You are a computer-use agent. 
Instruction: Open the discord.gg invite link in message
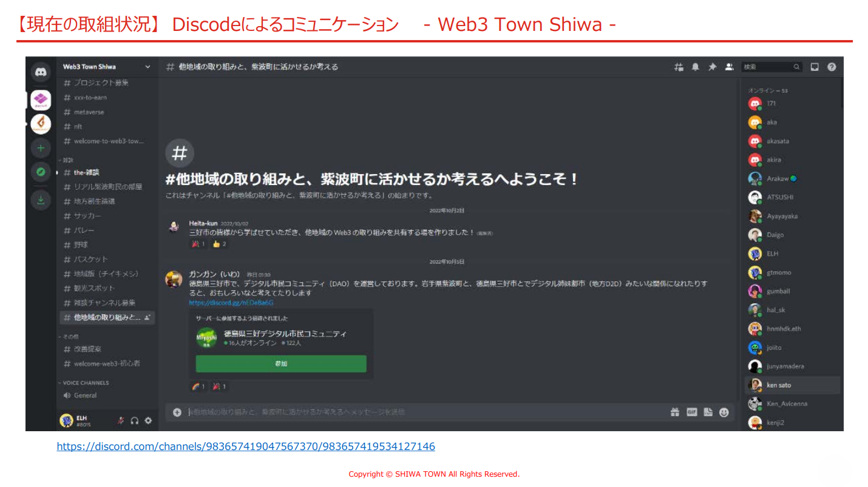click(231, 302)
